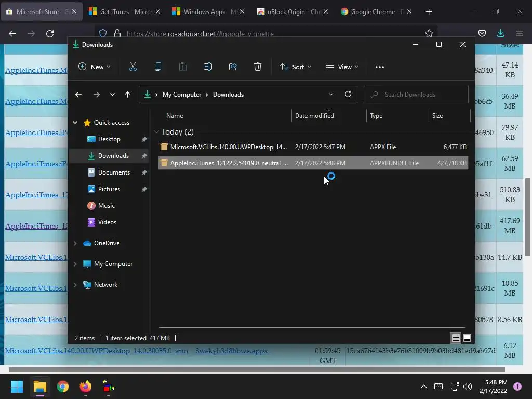
Task: Switch to Get iTunes browser tab
Action: click(124, 12)
